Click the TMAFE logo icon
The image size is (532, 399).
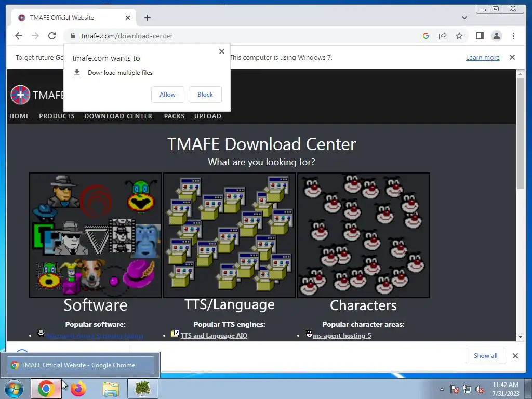click(20, 95)
